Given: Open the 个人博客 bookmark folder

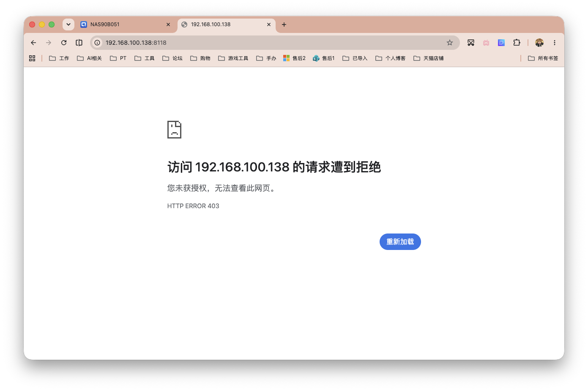Looking at the screenshot, I should (x=391, y=58).
